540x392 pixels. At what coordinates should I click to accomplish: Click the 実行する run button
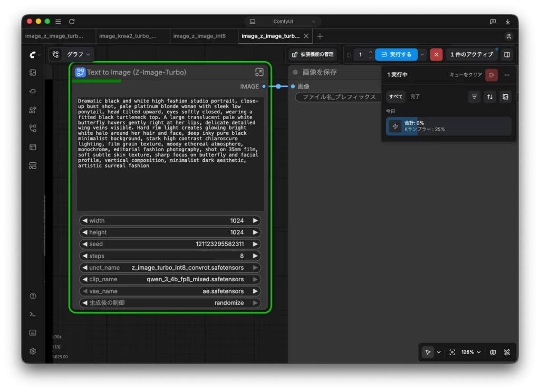pos(396,54)
